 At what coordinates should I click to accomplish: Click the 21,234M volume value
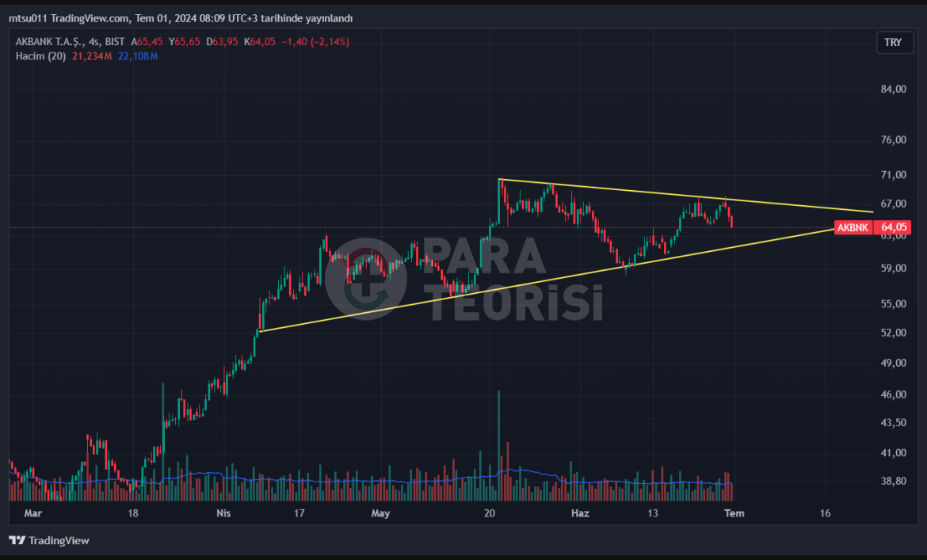pyautogui.click(x=92, y=56)
